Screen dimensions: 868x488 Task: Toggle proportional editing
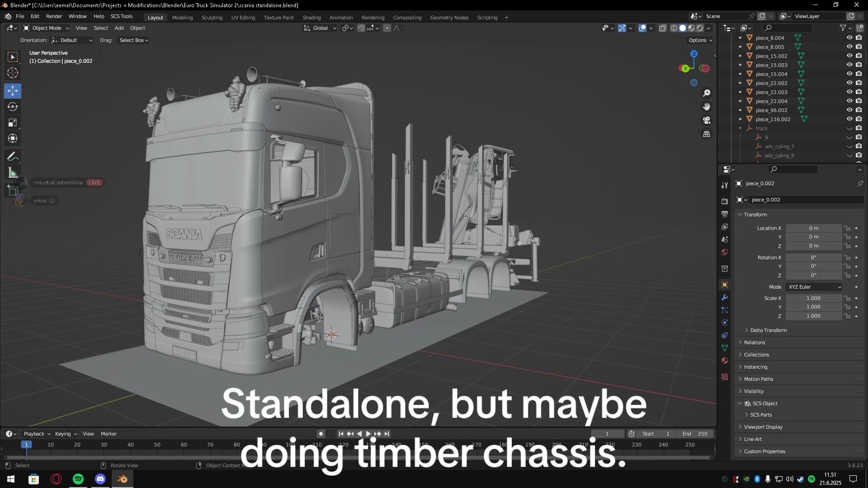coord(387,28)
